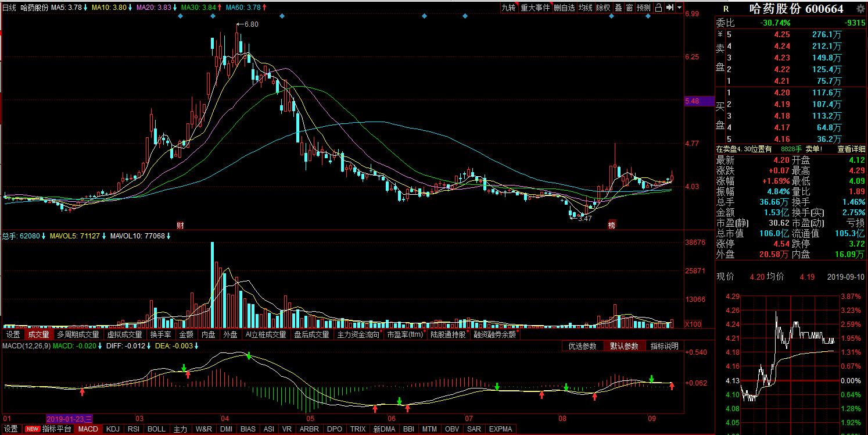Click the R badge left of stock name
The width and height of the screenshot is (868, 435).
pos(726,9)
